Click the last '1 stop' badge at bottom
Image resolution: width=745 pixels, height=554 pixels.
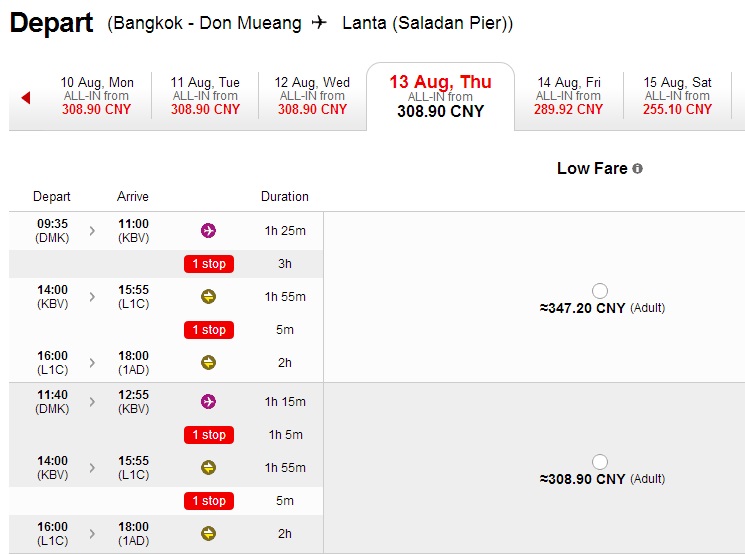pyautogui.click(x=208, y=501)
